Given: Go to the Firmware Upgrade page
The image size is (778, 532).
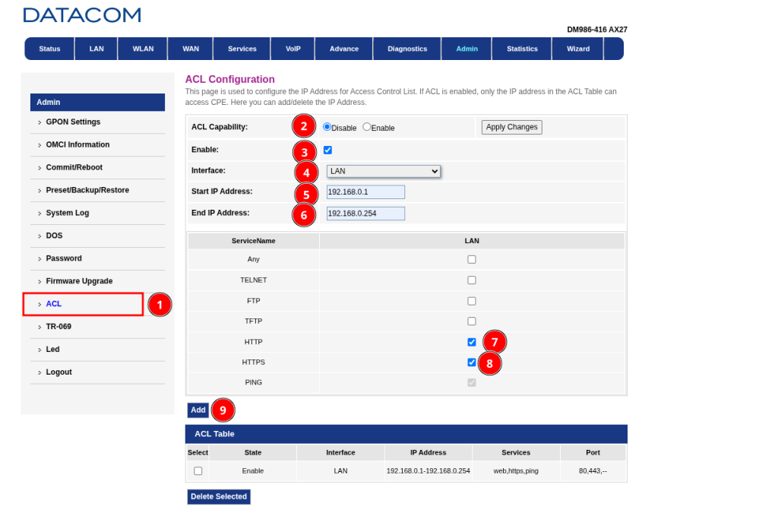Looking at the screenshot, I should coord(79,281).
